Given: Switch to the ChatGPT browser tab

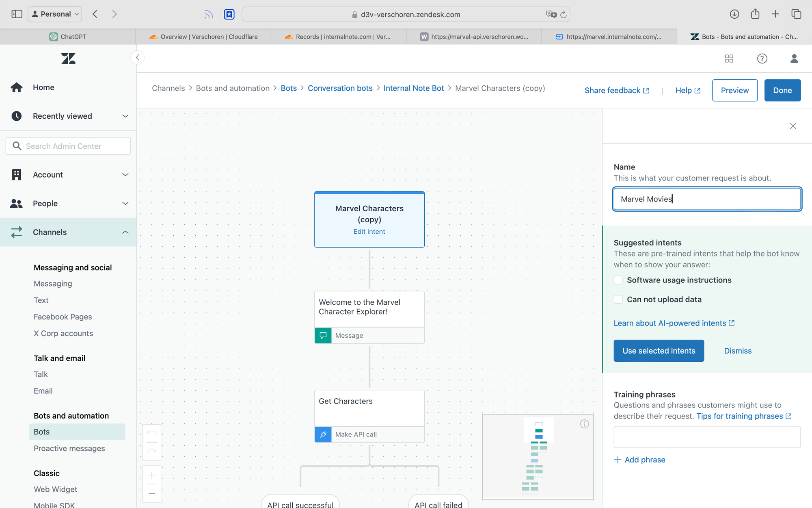Looking at the screenshot, I should coord(68,37).
